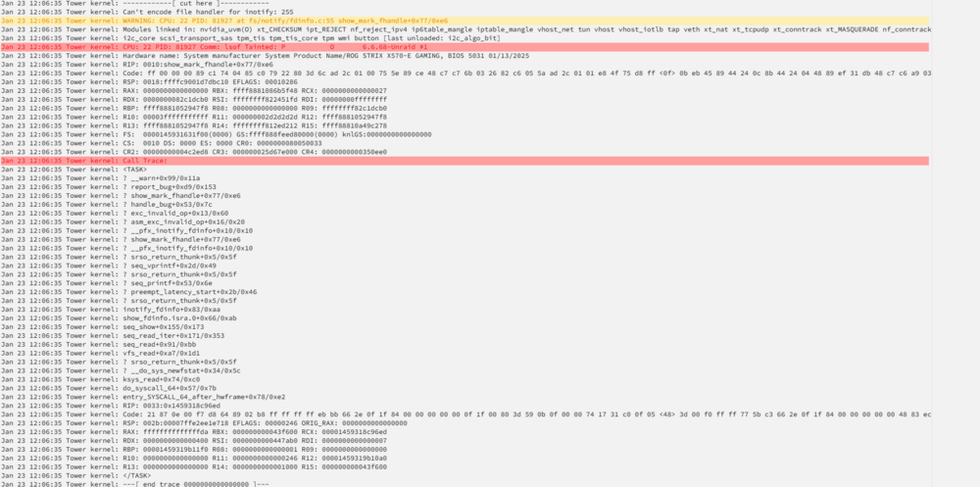Click line "R13: ffff8881052947f8 R14: ffffffff812ed212"
980x487 pixels.
click(x=194, y=125)
